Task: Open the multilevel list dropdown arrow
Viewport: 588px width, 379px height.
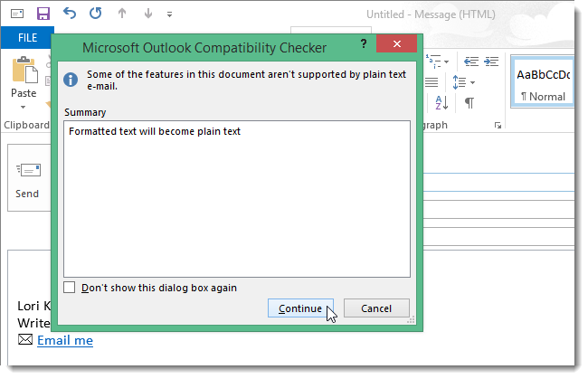Action: coord(446,62)
